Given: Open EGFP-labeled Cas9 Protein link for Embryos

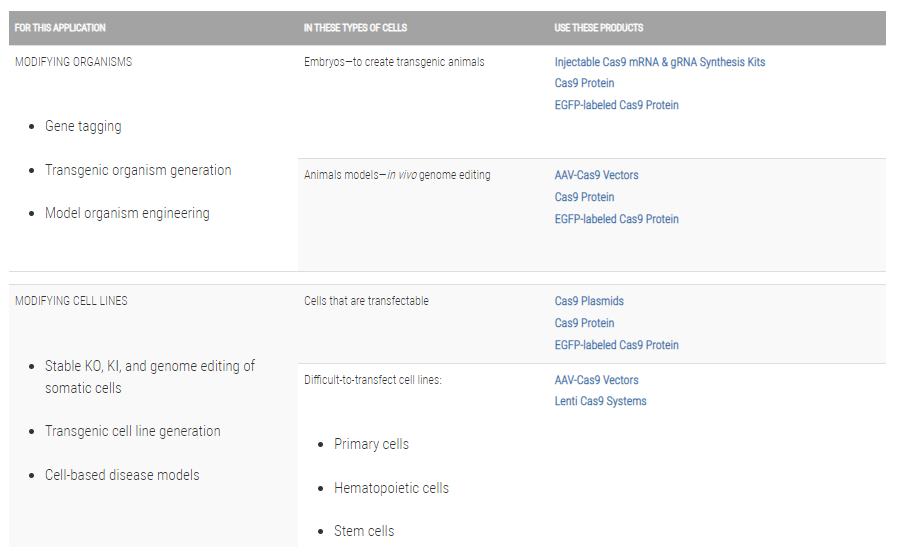Looking at the screenshot, I should pyautogui.click(x=616, y=105).
